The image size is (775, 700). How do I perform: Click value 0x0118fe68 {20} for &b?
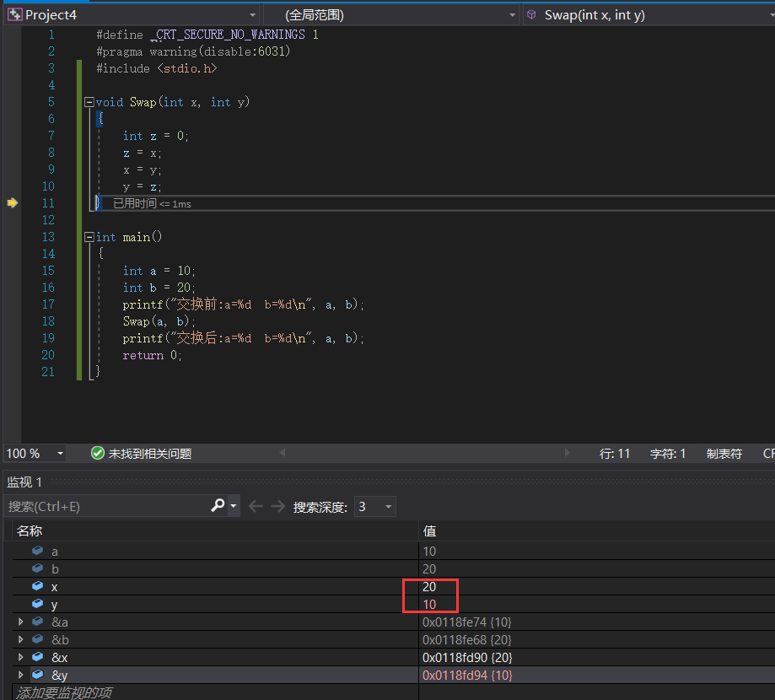466,639
